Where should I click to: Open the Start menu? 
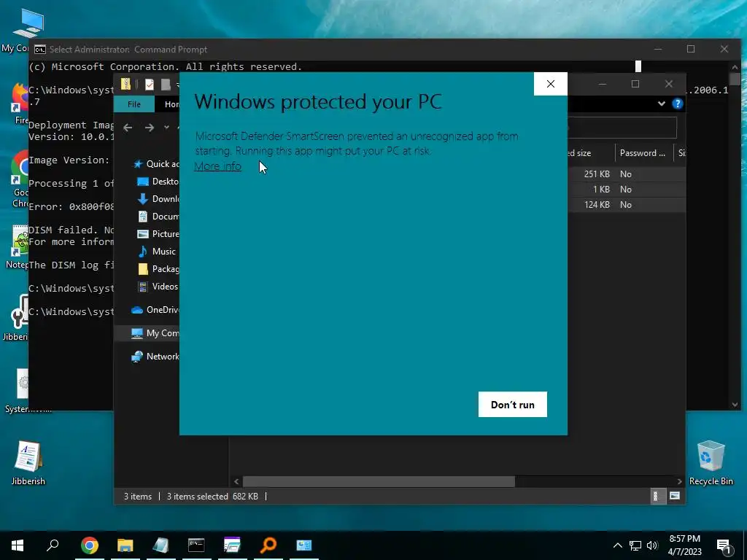[18, 545]
